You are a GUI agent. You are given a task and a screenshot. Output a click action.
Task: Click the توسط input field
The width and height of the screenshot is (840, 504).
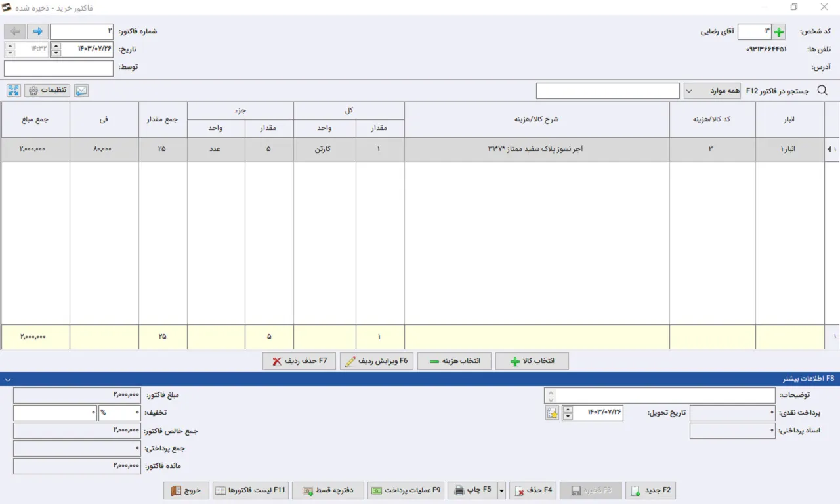coord(58,68)
